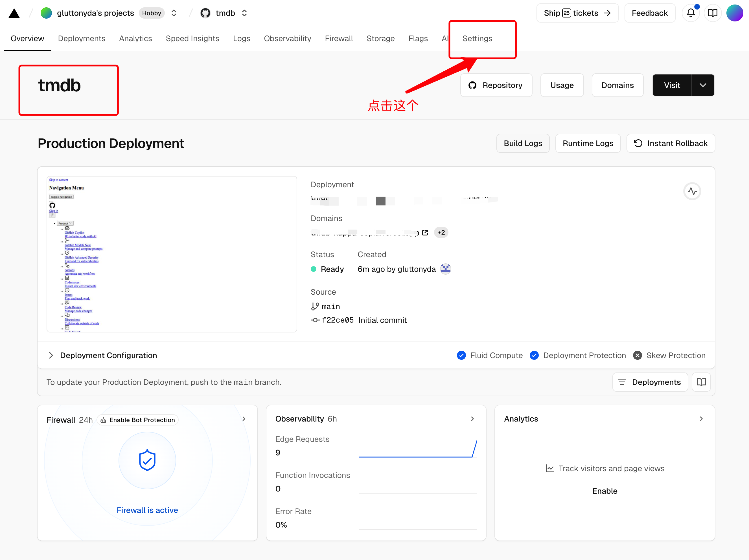The height and width of the screenshot is (560, 749).
Task: Open the activity pulse icon in deployment card
Action: point(692,191)
